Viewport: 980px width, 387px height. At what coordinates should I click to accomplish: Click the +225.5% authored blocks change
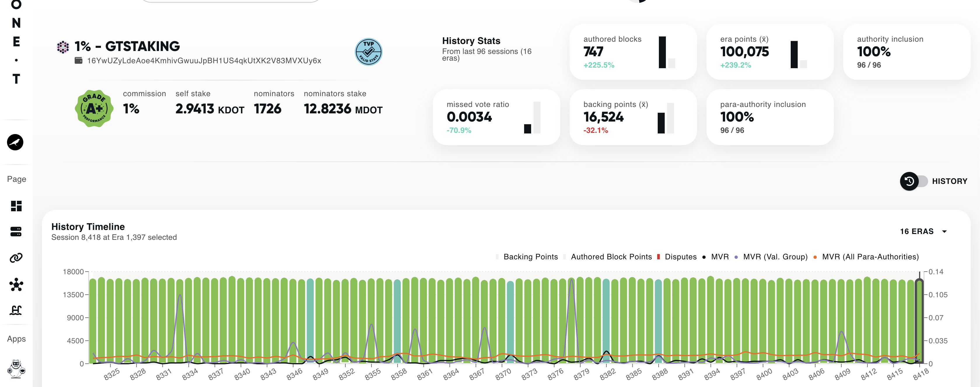[x=599, y=65]
